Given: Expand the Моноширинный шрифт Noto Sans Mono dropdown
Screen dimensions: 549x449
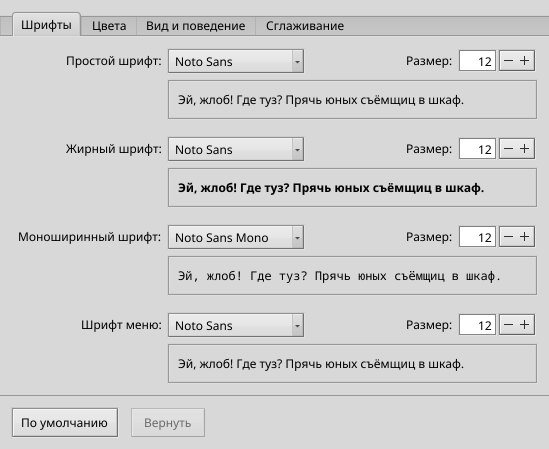Looking at the screenshot, I should [236, 237].
